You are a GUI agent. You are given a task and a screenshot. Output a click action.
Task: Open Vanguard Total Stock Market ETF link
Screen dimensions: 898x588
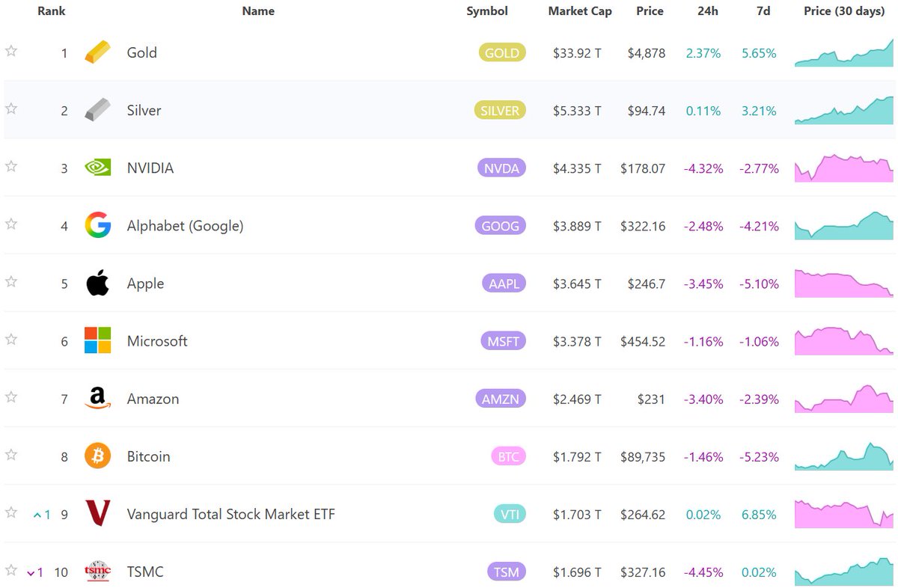(230, 515)
